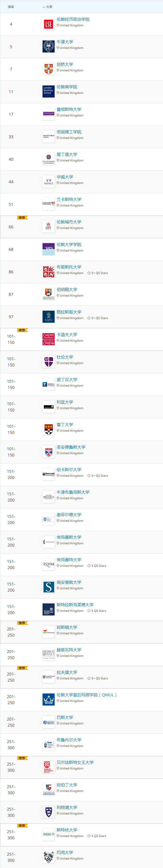Click the Oxford University crest logo
The image size is (163, 868).
pos(49,47)
